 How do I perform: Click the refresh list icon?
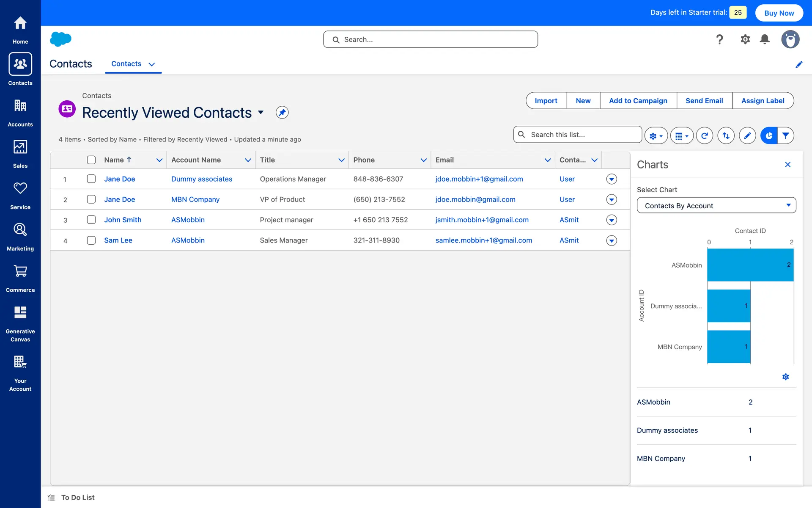(704, 136)
